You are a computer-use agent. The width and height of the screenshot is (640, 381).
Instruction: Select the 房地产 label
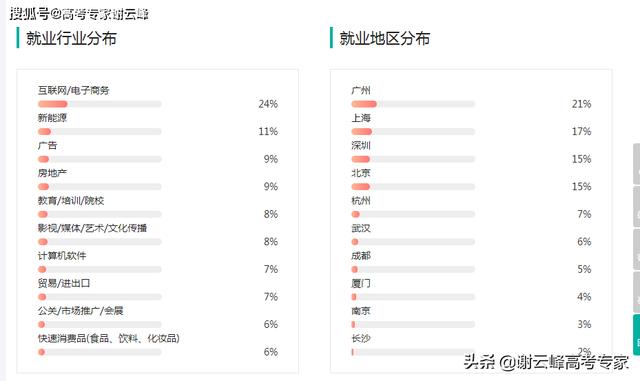coord(52,173)
